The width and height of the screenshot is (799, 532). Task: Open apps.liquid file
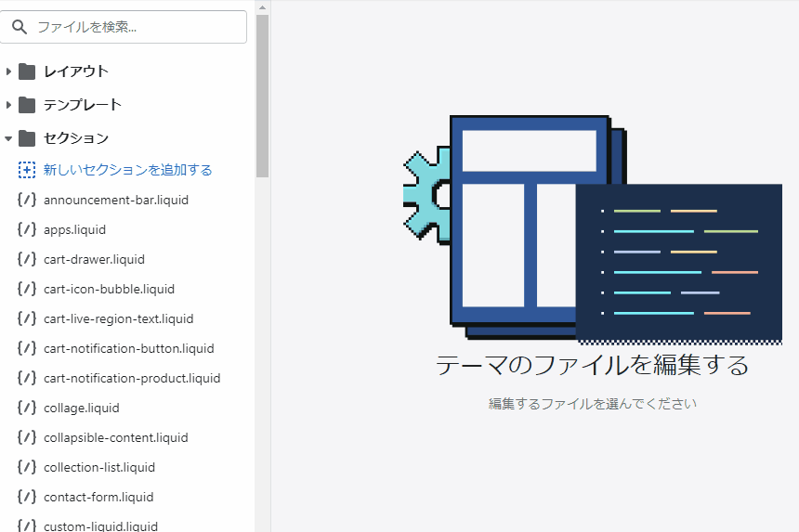click(x=75, y=229)
